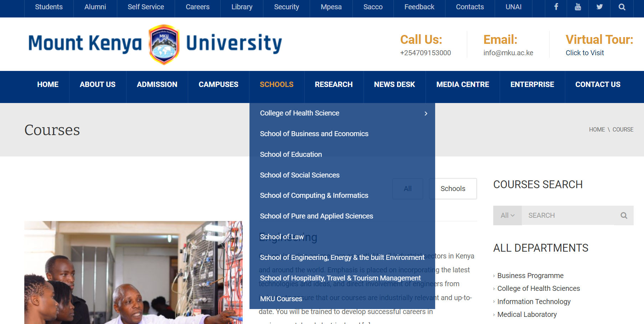Select School of Pure and Applied Sciences
Screen dimensions: 644x324
point(316,216)
